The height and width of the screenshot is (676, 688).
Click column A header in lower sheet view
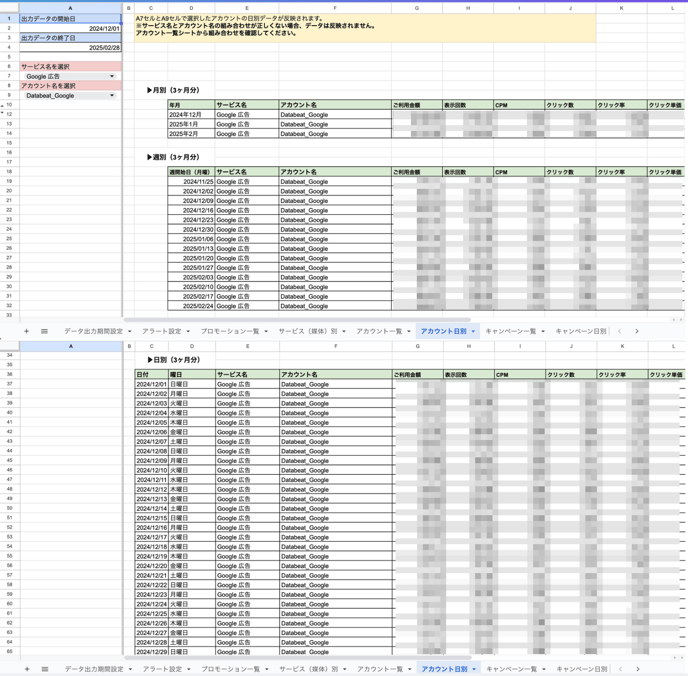point(71,346)
